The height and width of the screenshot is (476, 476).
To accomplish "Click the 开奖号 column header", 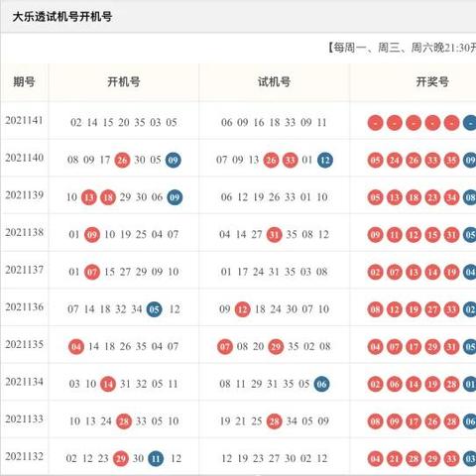I will (x=432, y=81).
